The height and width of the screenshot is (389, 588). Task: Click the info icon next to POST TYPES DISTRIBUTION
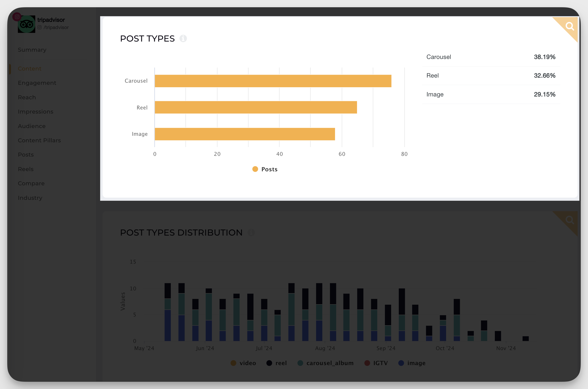[x=251, y=232]
